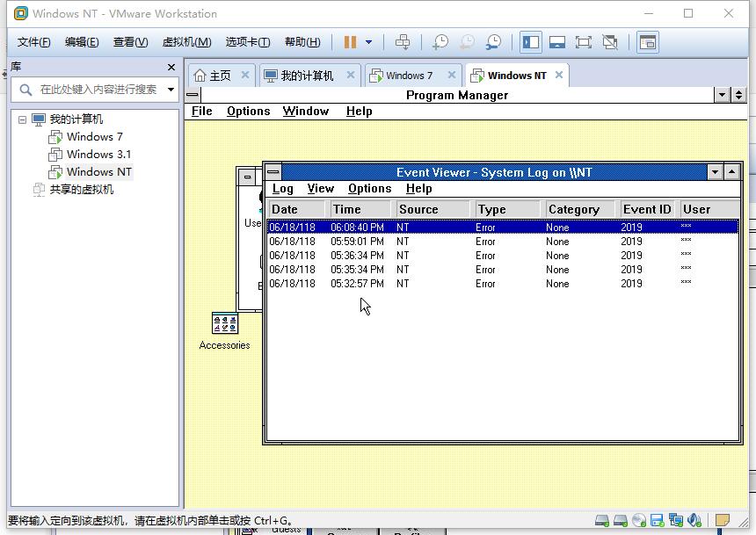Close the 主页 tab
756x535 pixels.
(x=245, y=76)
